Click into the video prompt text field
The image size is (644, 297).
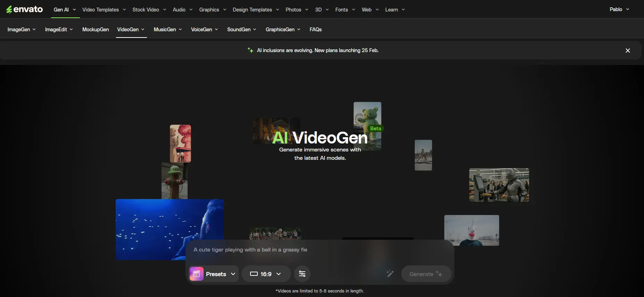(320, 250)
